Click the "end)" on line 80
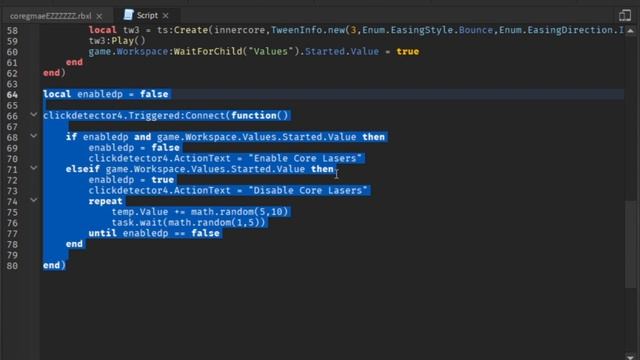 pyautogui.click(x=54, y=265)
